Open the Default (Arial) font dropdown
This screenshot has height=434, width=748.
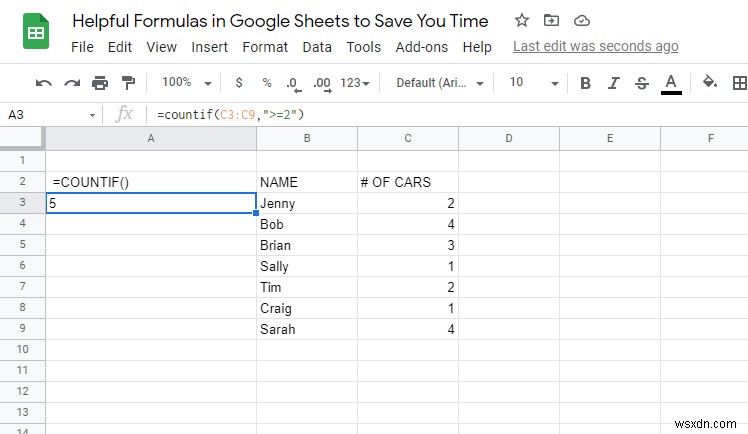pyautogui.click(x=440, y=83)
